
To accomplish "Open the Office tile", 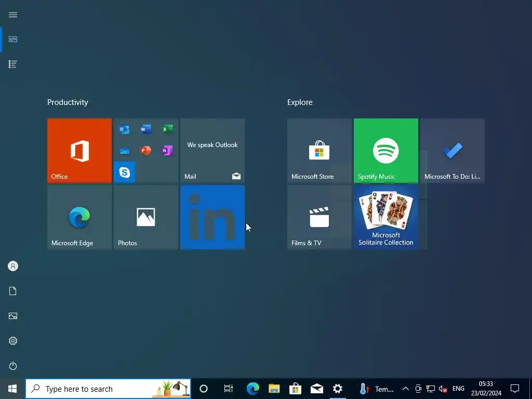I will click(x=79, y=151).
